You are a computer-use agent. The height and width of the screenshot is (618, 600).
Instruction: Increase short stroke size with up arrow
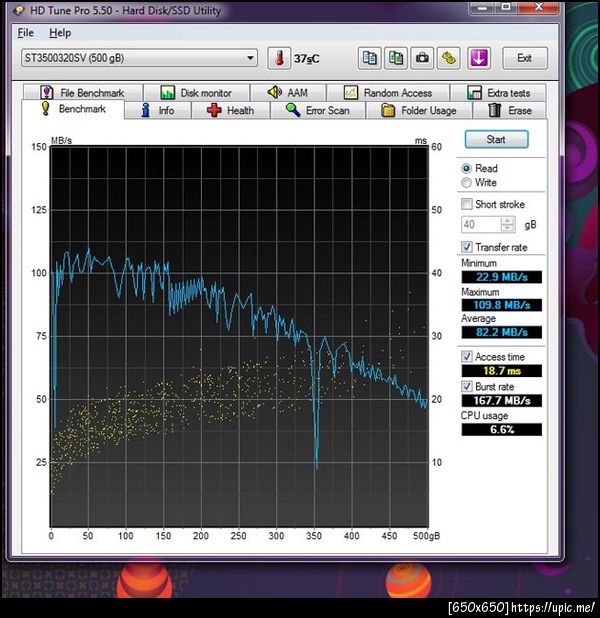click(x=508, y=221)
